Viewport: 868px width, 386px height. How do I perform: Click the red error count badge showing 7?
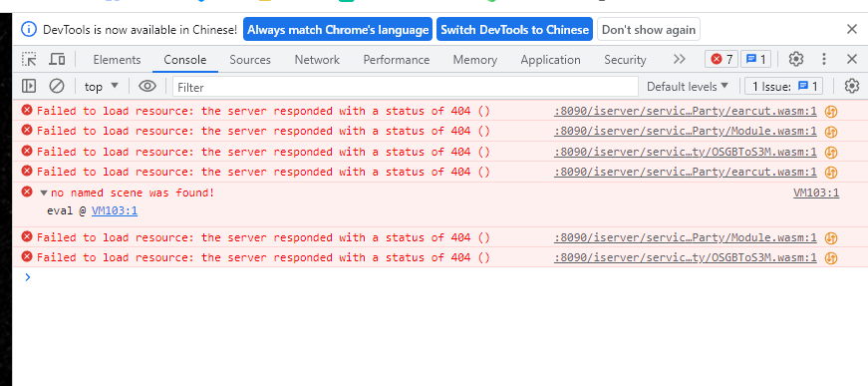(722, 59)
